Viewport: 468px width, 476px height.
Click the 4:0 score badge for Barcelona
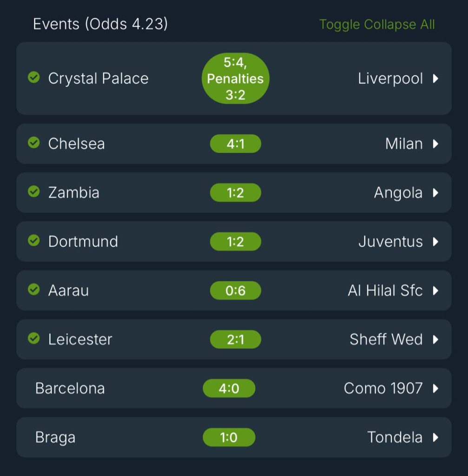[229, 388]
